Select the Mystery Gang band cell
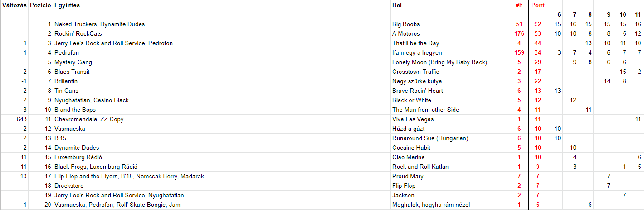 (73, 62)
